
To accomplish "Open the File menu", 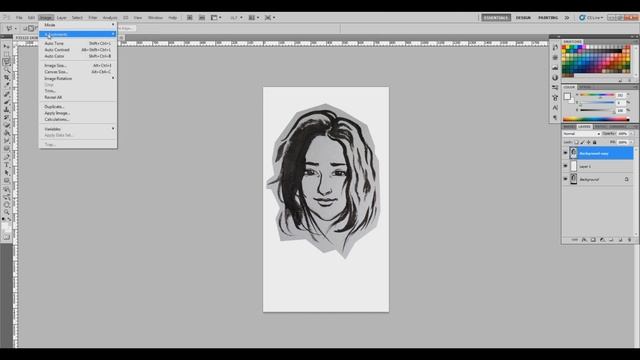I will pyautogui.click(x=19, y=18).
